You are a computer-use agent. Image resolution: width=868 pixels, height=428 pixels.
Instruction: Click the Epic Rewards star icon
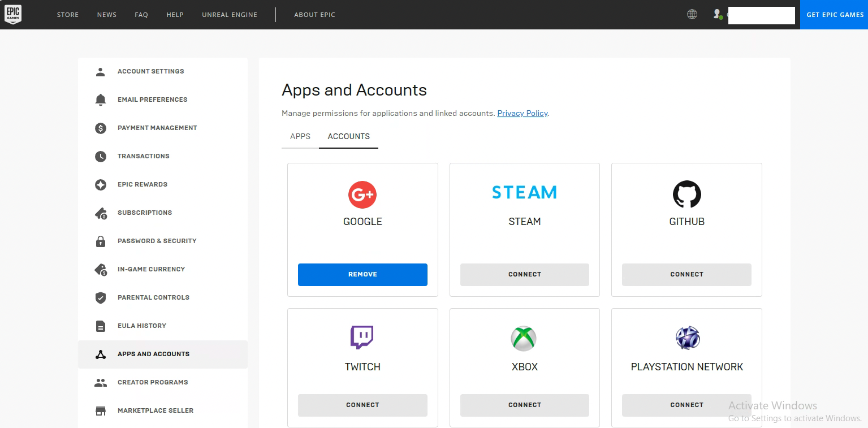101,185
